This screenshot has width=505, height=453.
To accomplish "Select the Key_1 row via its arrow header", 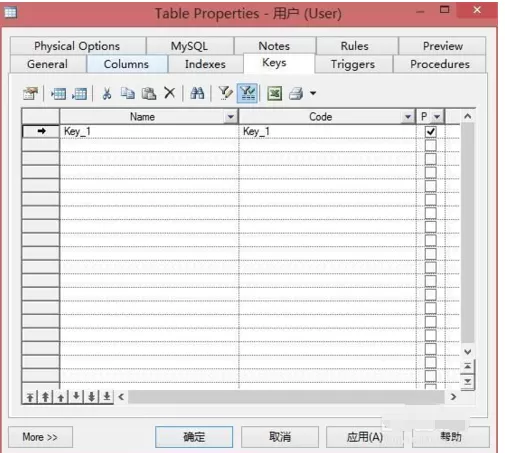I will [x=41, y=131].
